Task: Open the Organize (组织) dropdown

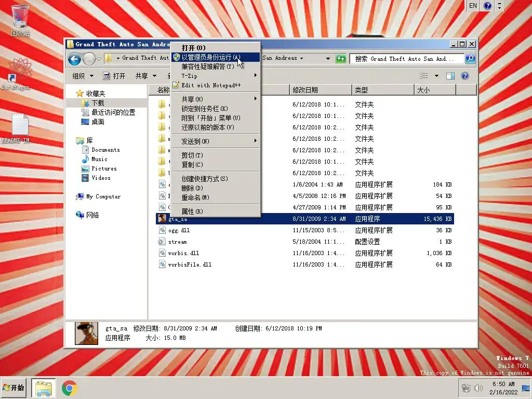Action: click(x=83, y=76)
